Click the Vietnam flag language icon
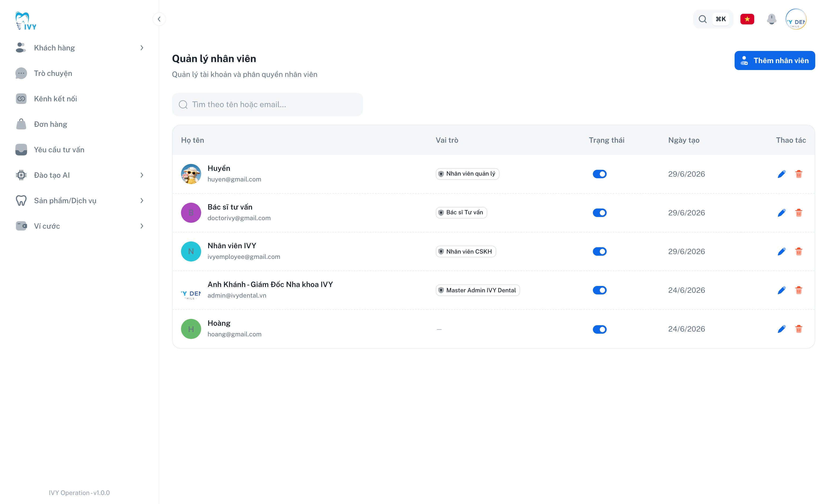 coord(747,19)
